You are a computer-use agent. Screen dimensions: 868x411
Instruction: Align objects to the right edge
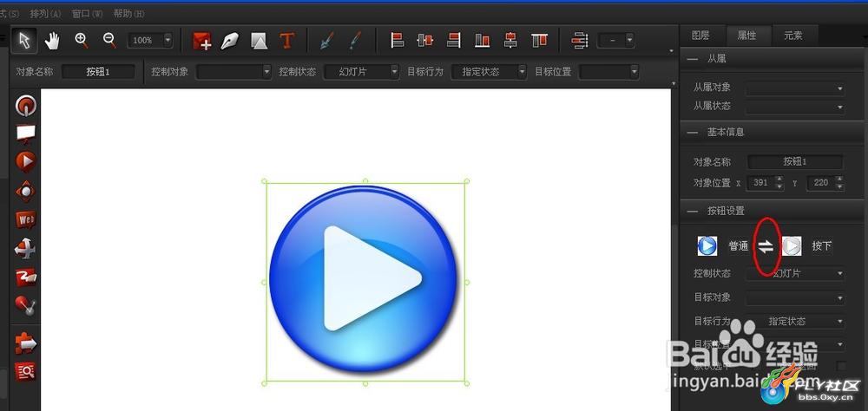(x=453, y=40)
